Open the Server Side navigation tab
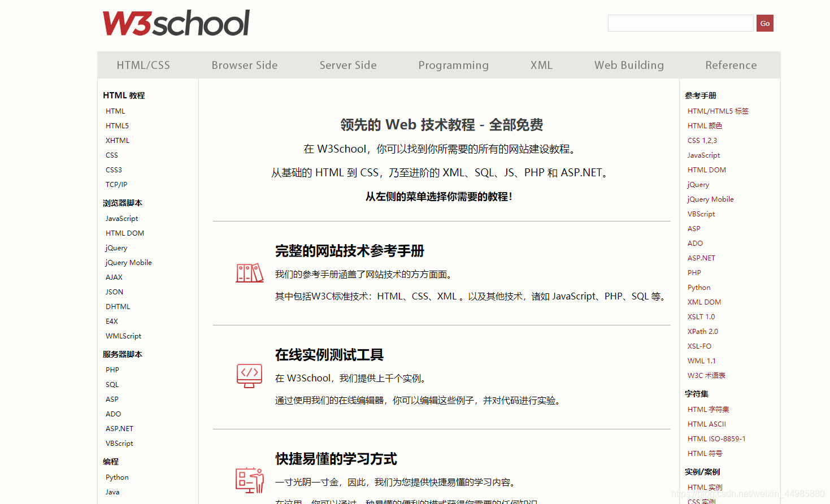This screenshot has width=830, height=504. point(348,65)
